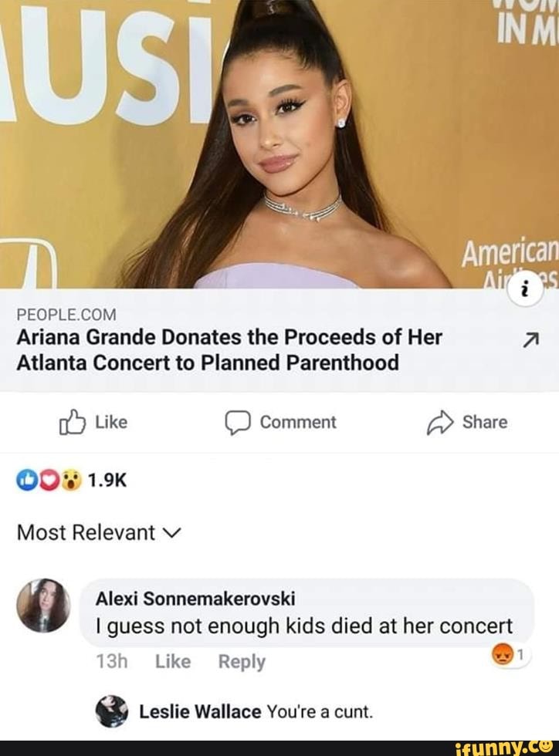Like the post with the thumbs-up button
559x756 pixels.
[94, 422]
